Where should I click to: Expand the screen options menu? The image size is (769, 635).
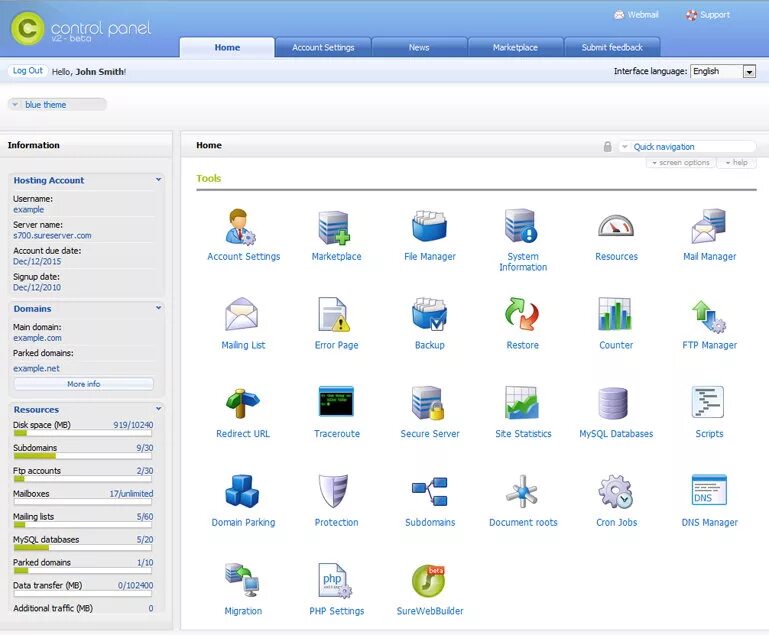click(x=681, y=163)
